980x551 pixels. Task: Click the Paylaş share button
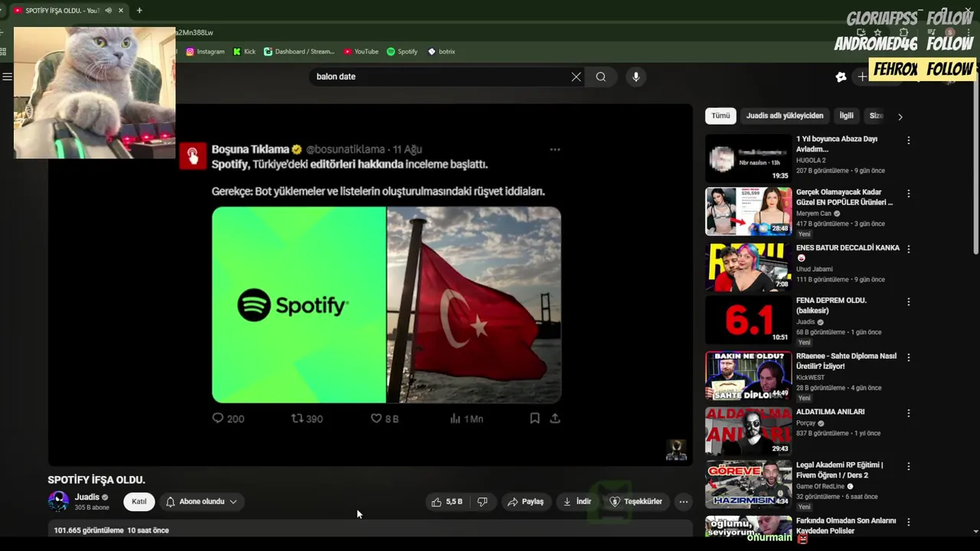click(525, 502)
